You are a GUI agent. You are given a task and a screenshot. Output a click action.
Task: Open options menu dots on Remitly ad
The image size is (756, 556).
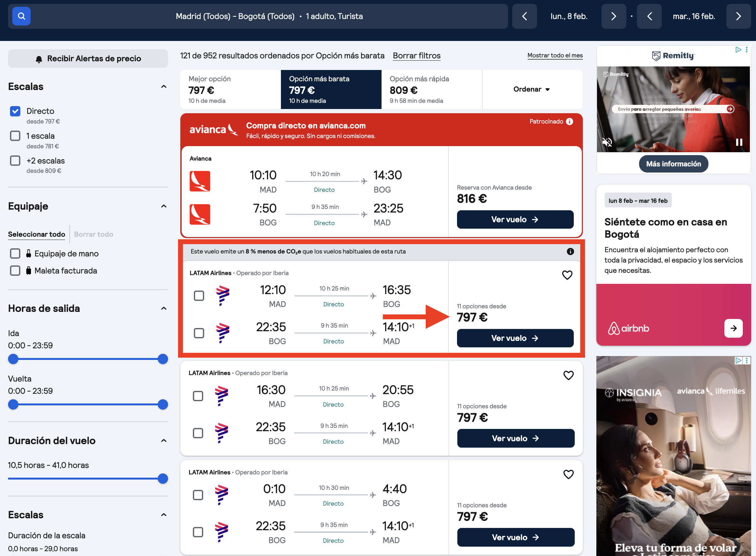(746, 49)
